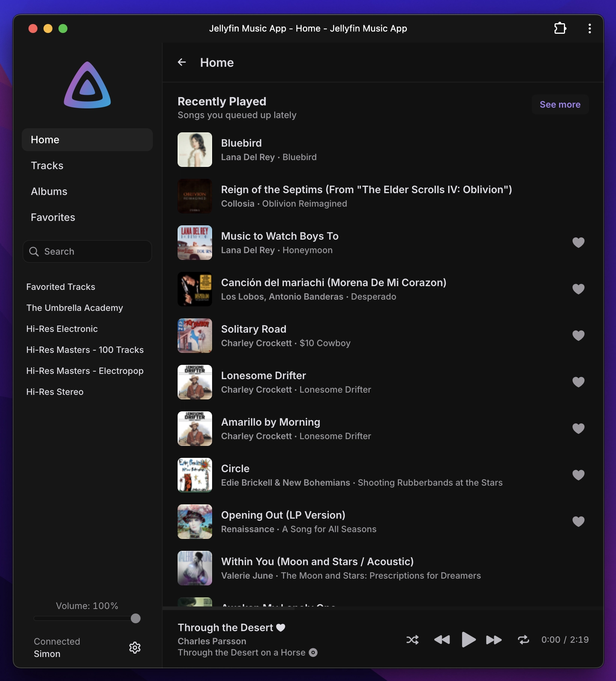Viewport: 616px width, 681px height.
Task: Toggle favorite heart for Amarillo by Morning
Action: (x=579, y=429)
